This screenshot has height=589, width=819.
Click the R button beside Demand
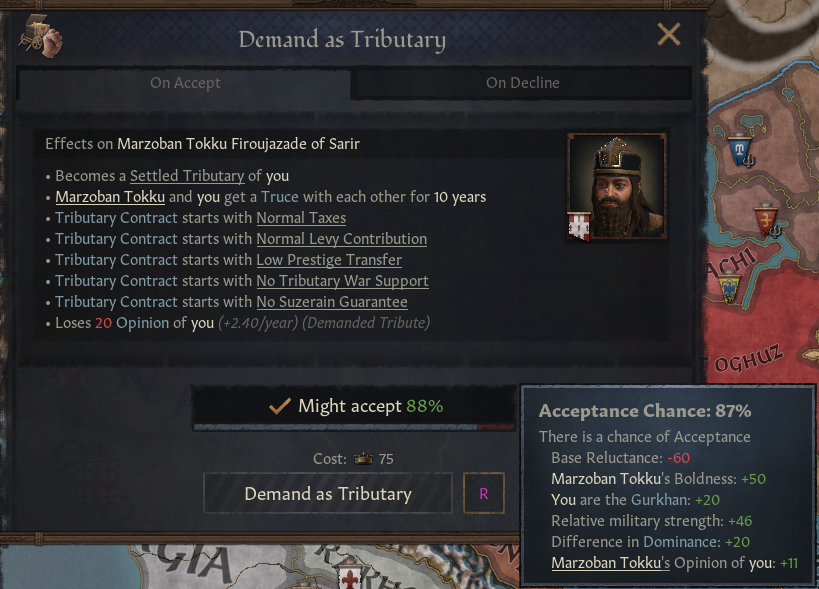click(484, 494)
